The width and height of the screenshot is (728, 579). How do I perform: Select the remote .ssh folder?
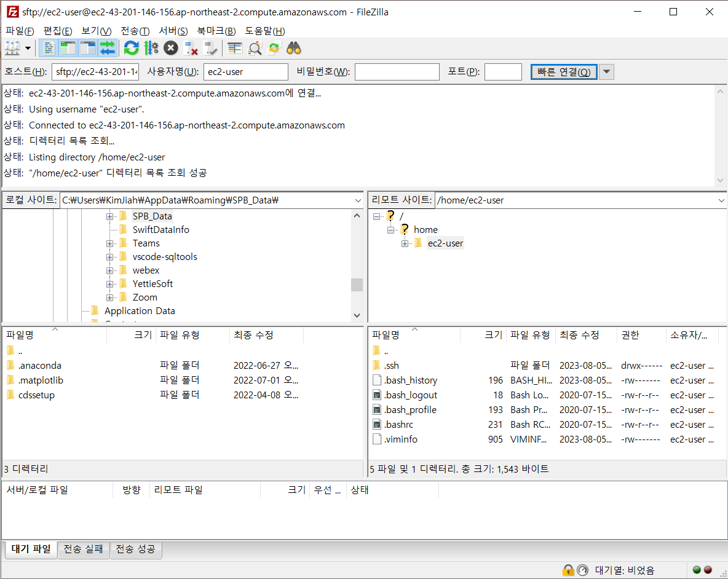[x=392, y=366]
